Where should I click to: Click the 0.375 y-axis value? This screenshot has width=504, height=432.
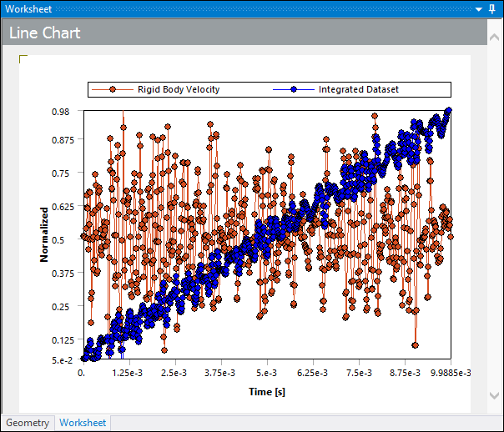pyautogui.click(x=63, y=274)
